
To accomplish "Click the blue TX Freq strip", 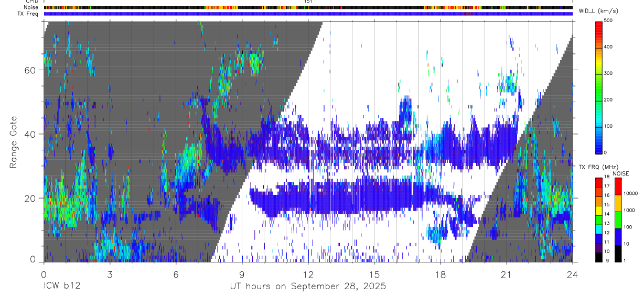I will 308,14.
